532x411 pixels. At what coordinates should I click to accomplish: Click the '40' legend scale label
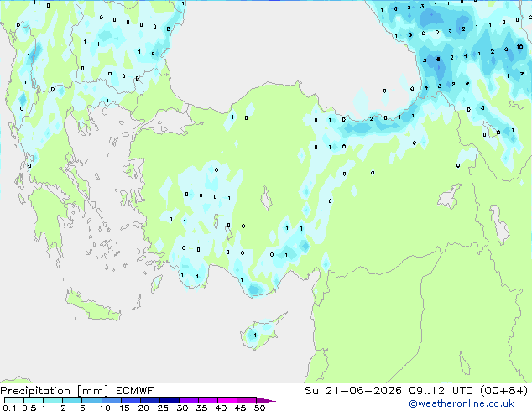pos(221,408)
